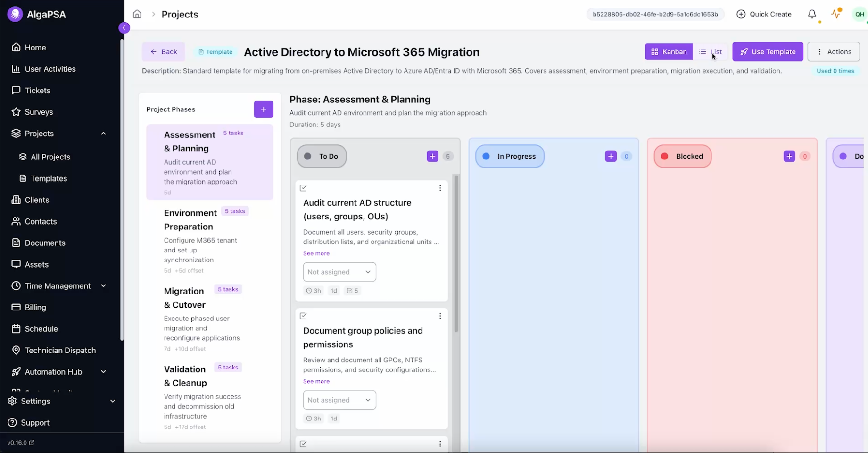The image size is (868, 453).
Task: Toggle checkbox on Document group policies task
Action: pos(303,316)
